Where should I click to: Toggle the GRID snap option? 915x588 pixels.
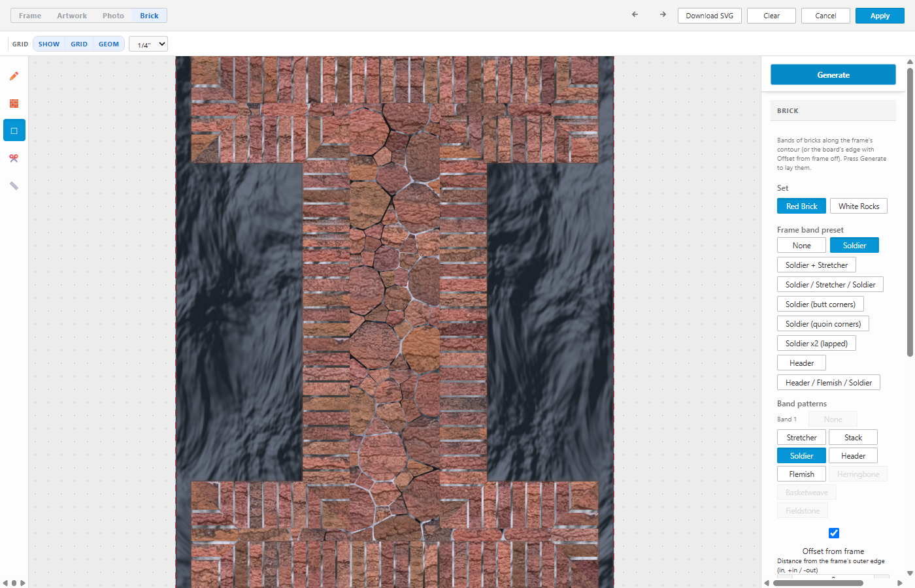click(x=79, y=44)
